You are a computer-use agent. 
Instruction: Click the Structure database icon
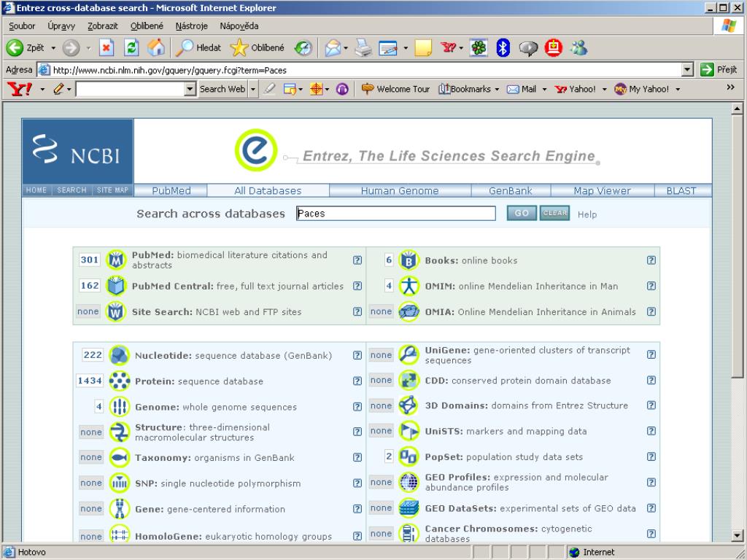point(119,432)
